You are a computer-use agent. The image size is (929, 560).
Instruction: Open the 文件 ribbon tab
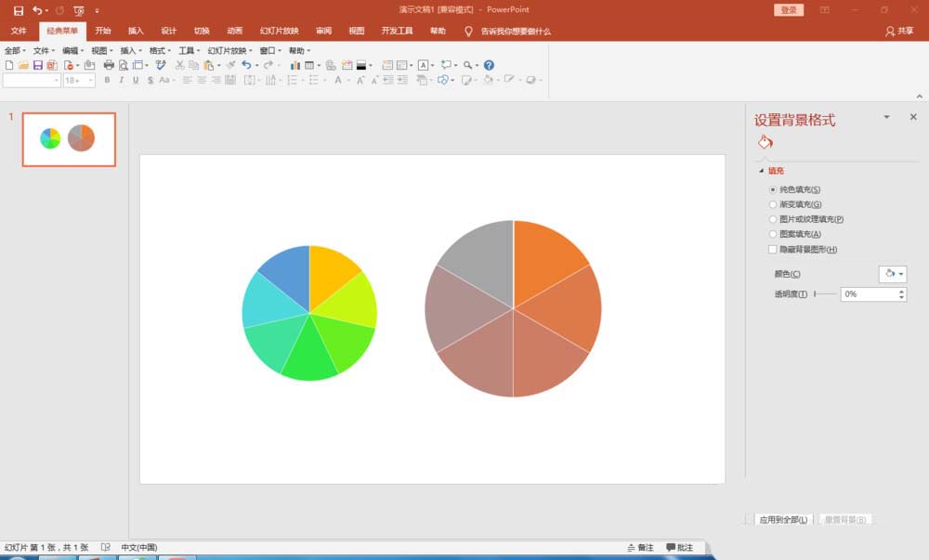[19, 31]
